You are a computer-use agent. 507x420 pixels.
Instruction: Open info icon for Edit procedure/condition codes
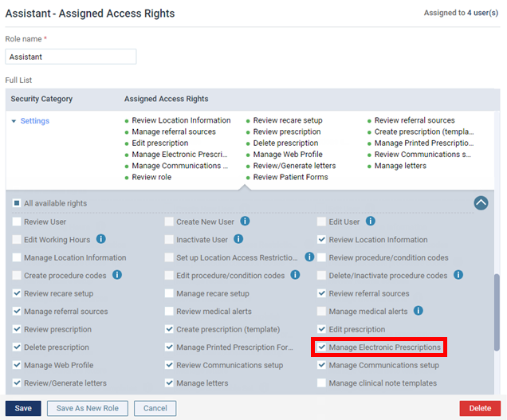295,276
